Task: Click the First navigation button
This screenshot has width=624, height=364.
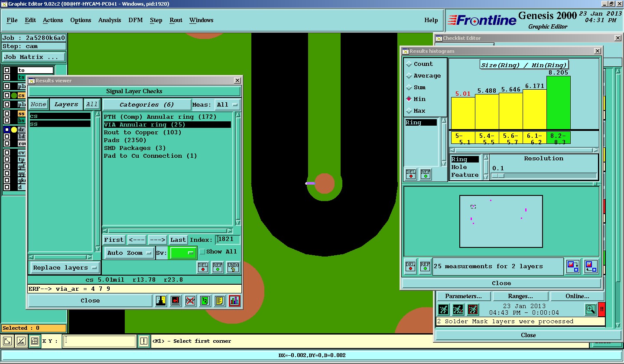Action: 114,240
